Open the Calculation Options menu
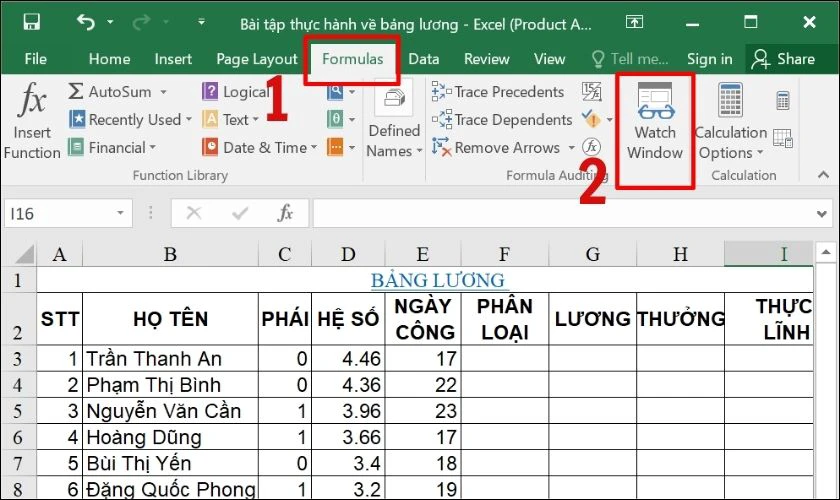Image resolution: width=840 pixels, height=500 pixels. [x=731, y=122]
